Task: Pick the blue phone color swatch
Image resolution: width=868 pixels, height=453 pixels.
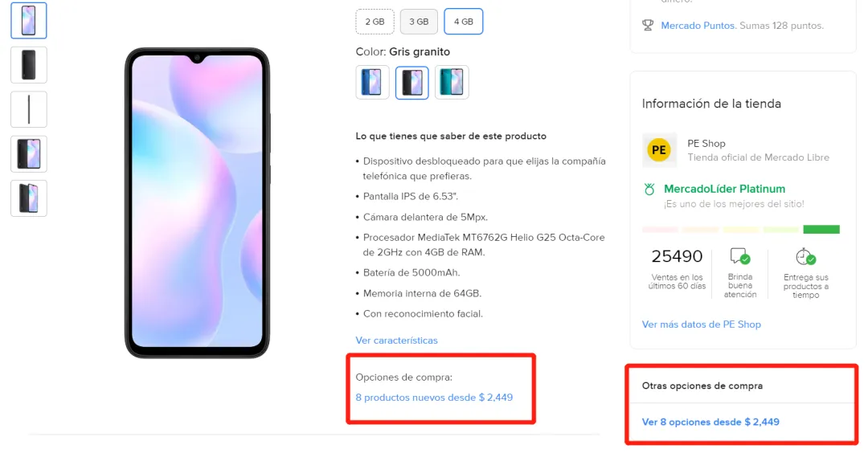Action: 372,82
